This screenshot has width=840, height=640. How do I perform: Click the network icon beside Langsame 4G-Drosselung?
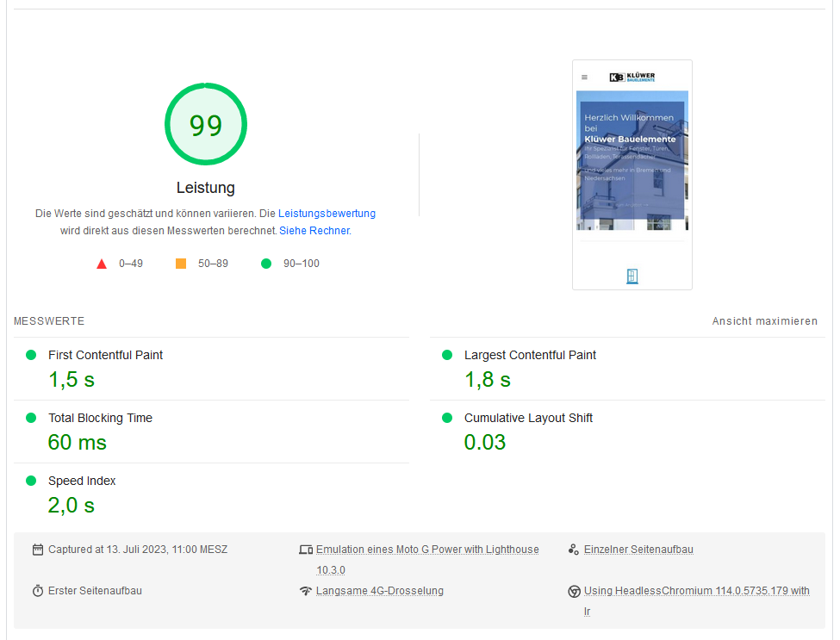(x=305, y=591)
